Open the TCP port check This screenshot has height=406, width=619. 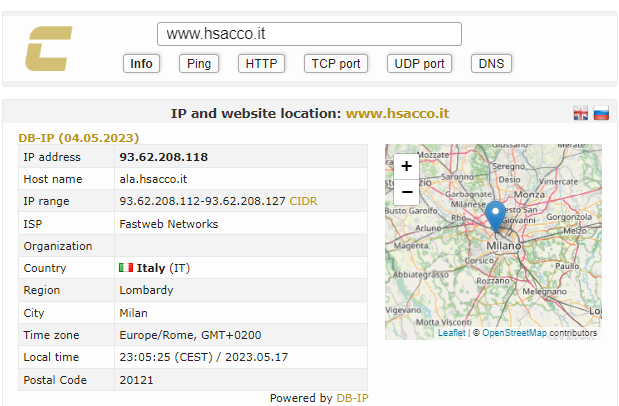(336, 64)
